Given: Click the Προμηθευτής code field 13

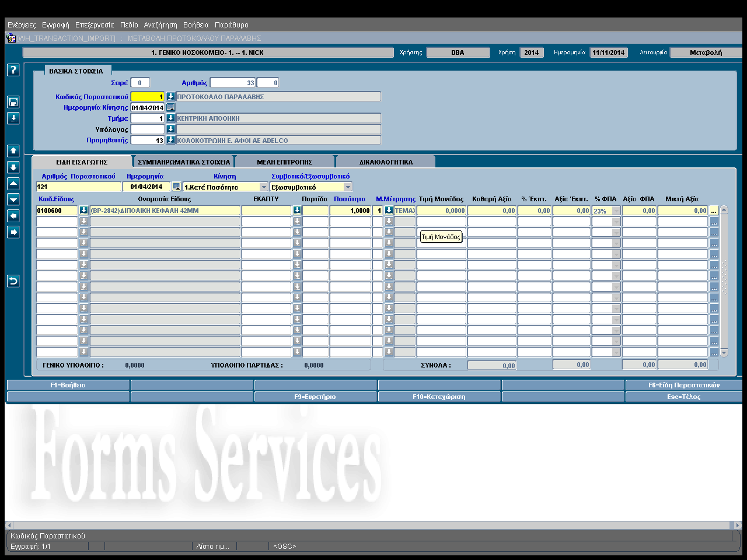Looking at the screenshot, I should click(x=148, y=140).
